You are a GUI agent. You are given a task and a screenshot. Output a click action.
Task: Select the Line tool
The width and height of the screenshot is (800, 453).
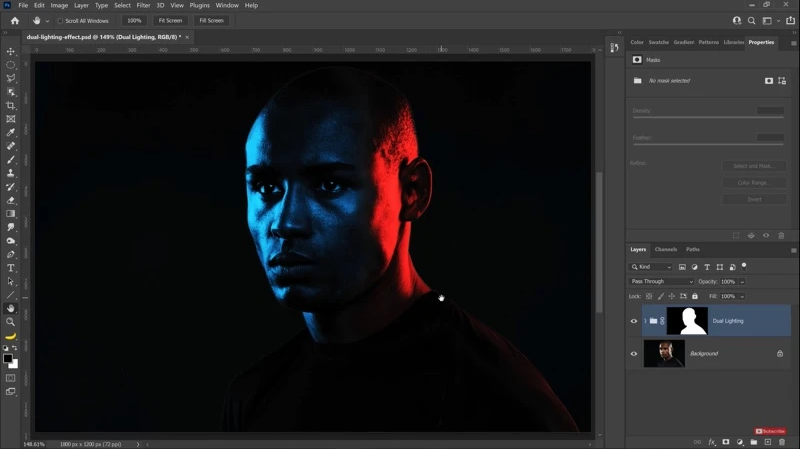click(x=11, y=295)
